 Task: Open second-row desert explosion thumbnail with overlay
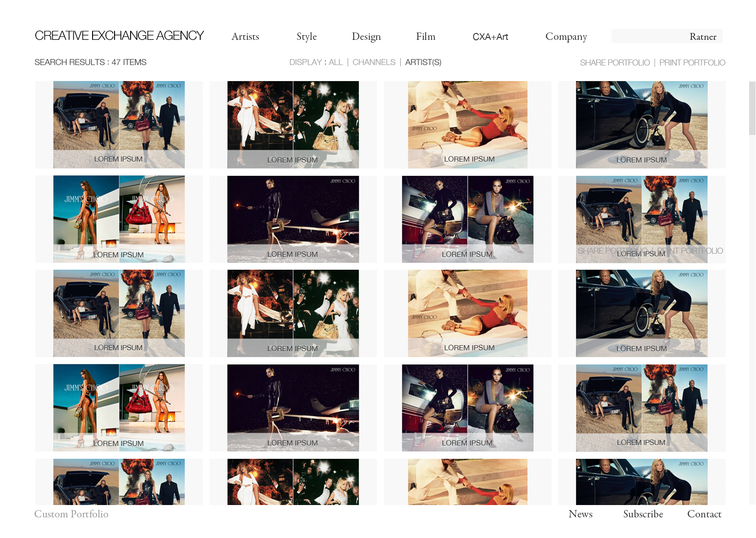tap(641, 219)
